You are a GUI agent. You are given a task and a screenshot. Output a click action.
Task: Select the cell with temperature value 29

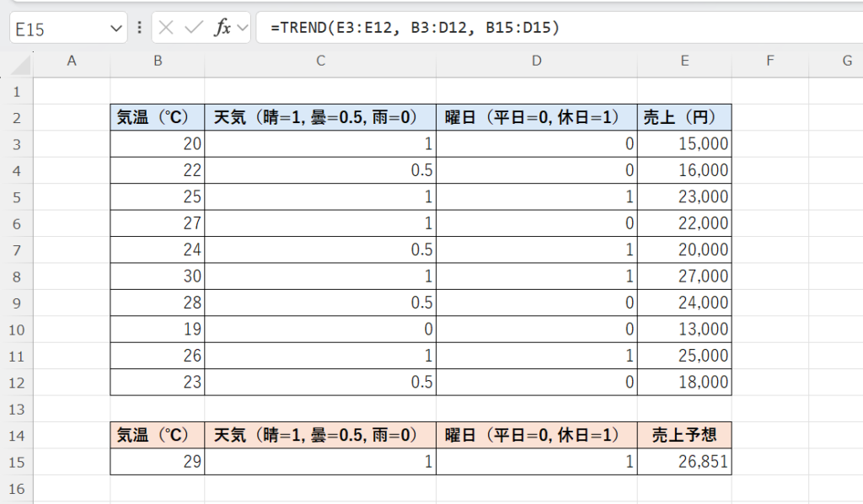(x=158, y=462)
